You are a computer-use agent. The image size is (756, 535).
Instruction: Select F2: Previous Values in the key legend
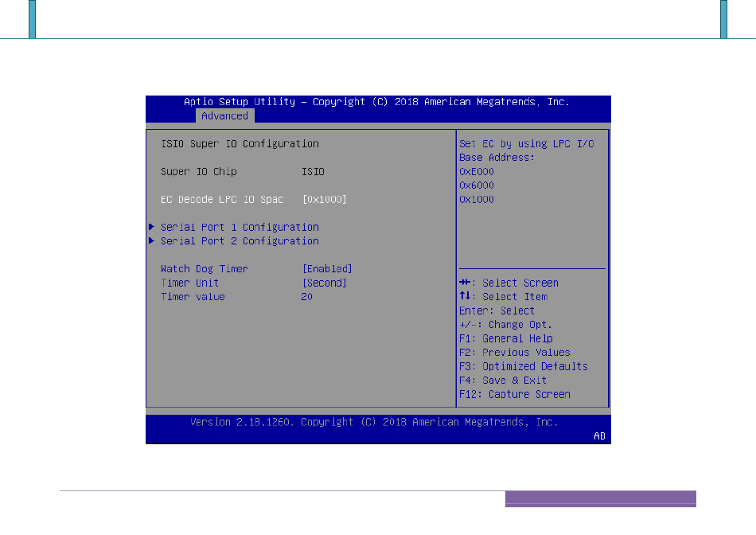pos(514,353)
